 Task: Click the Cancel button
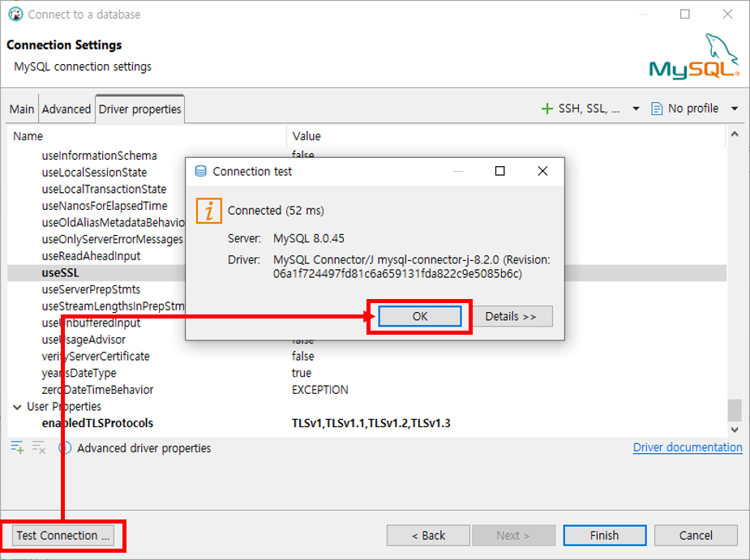click(696, 536)
